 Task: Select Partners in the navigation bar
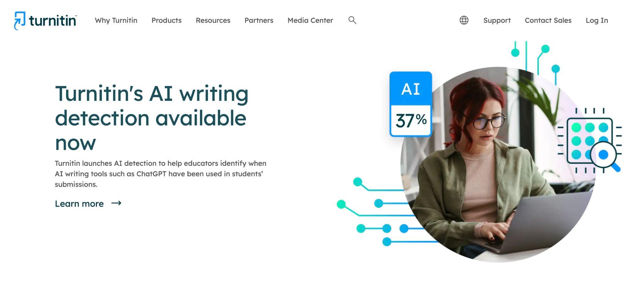[259, 20]
